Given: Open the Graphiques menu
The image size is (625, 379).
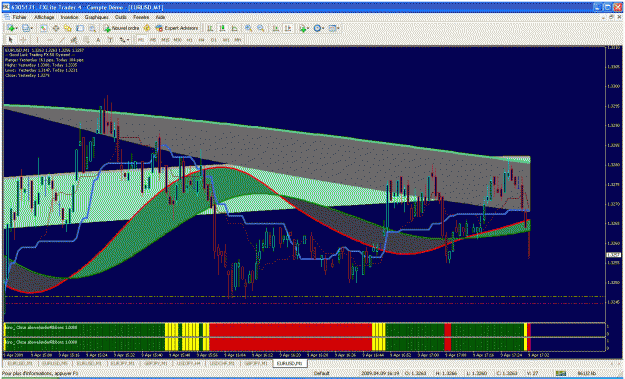Looking at the screenshot, I should (96, 17).
